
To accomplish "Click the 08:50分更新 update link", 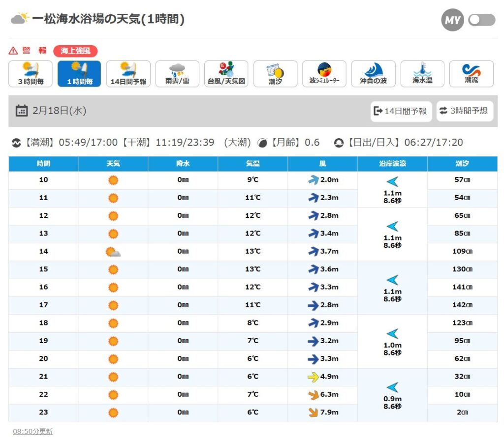I will click(x=32, y=432).
